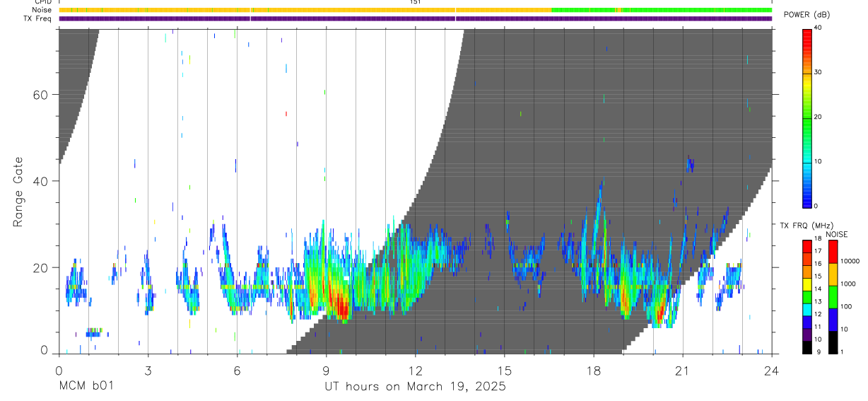Click the orange section of the Noise strip
Screen dimensions: 868x401
[x=305, y=10]
